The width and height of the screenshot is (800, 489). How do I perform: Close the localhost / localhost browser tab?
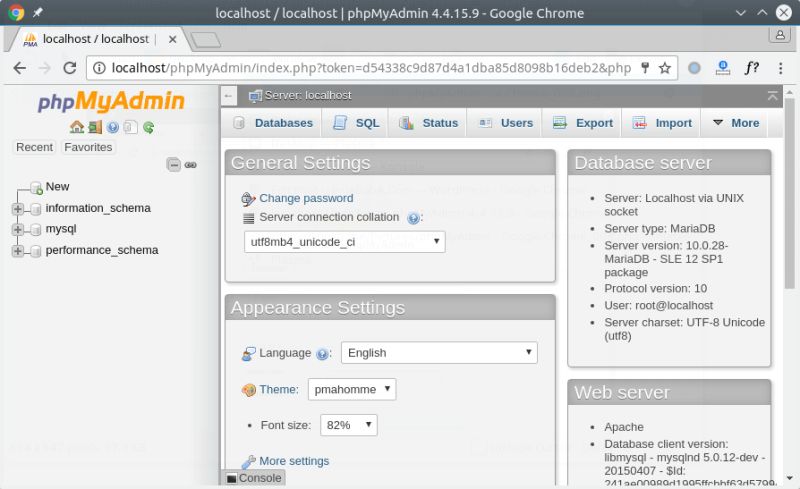[172, 39]
